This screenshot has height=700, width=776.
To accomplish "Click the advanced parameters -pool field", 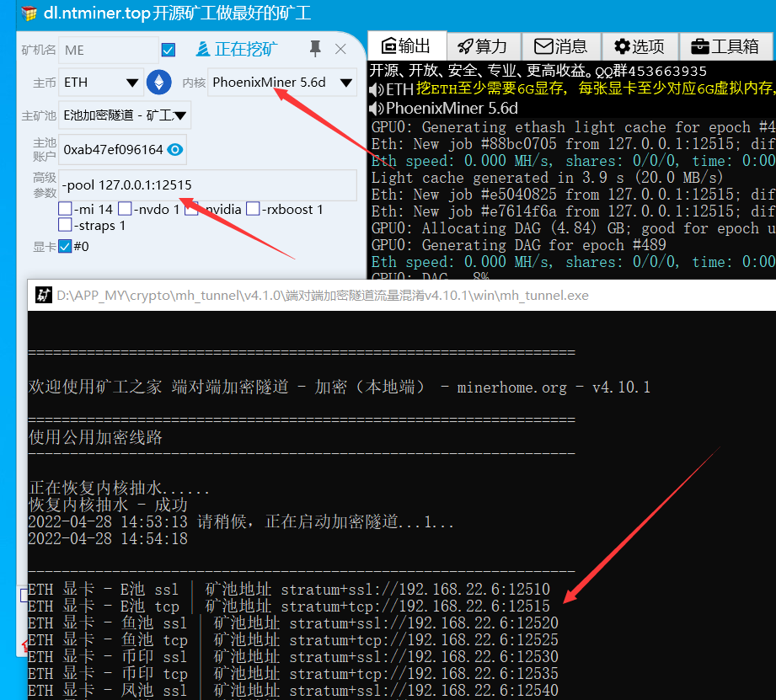I will [207, 185].
